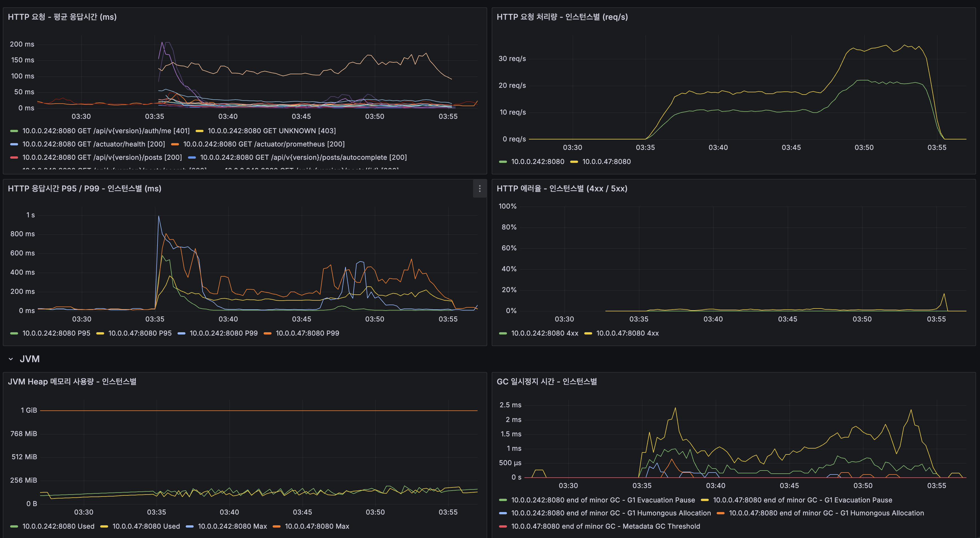Click orange marker for 10.0.0.47:8080 Max heap

[x=277, y=526]
